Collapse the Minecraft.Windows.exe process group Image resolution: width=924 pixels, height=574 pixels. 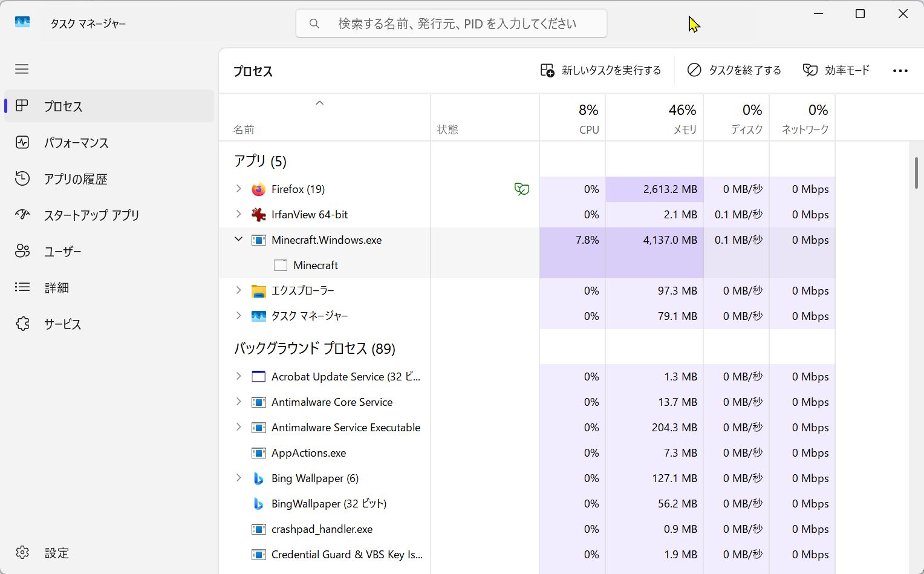(238, 240)
